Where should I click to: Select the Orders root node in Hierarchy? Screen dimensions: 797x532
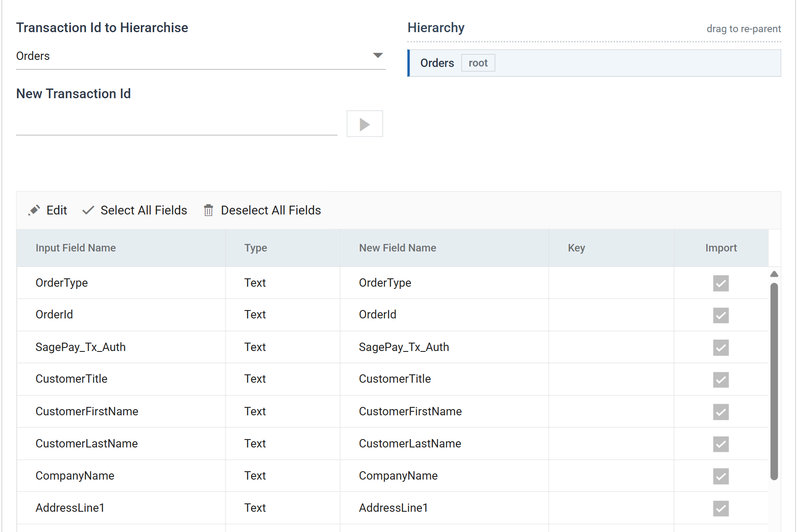(594, 63)
